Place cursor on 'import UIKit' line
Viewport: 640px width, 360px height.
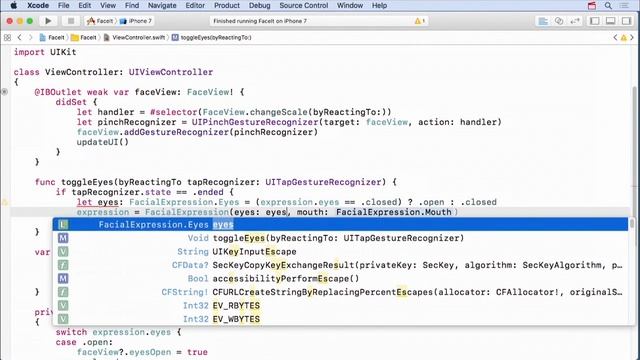(45, 52)
